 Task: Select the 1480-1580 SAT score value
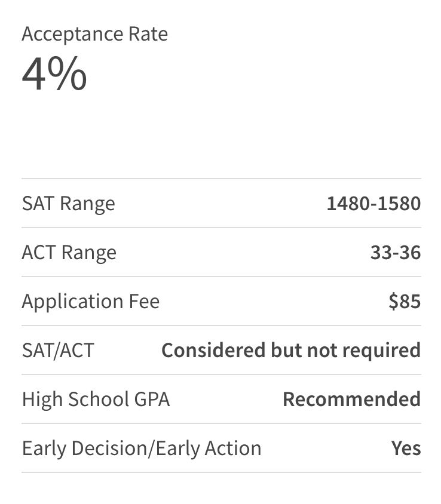(373, 204)
